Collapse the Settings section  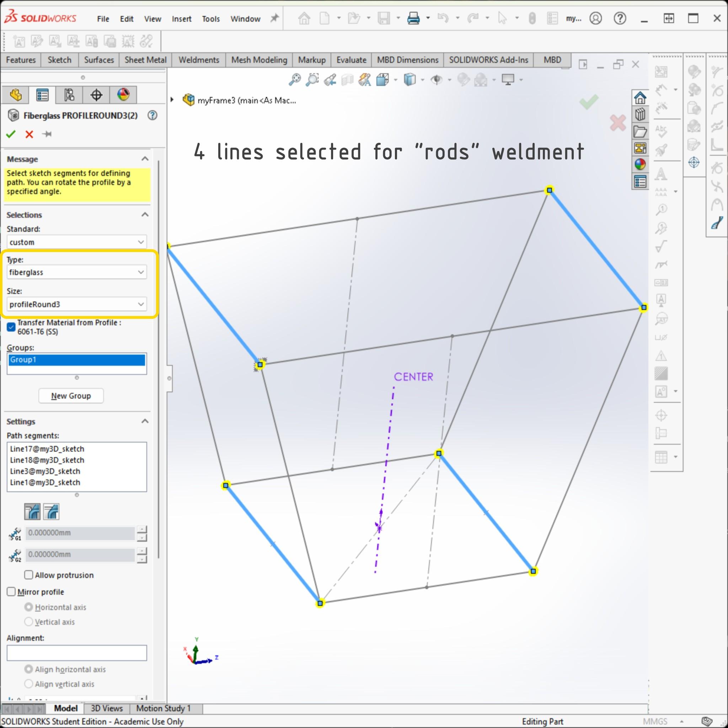point(145,421)
